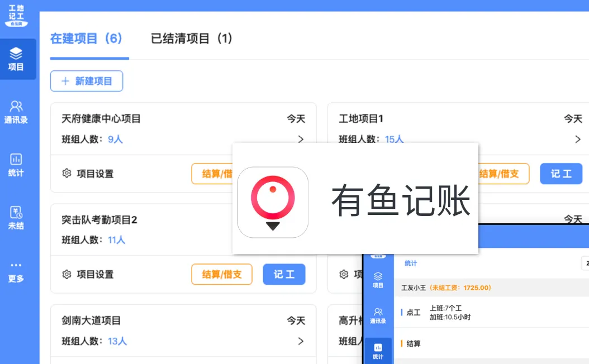Click 11人 count in 突击队考勤项目2
The height and width of the screenshot is (364, 589).
[x=116, y=240]
